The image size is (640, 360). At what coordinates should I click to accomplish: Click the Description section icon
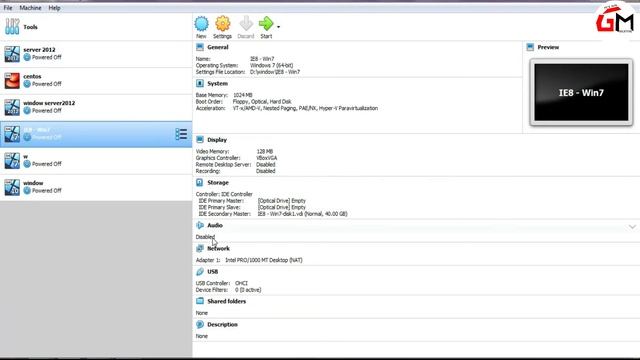[x=200, y=324]
